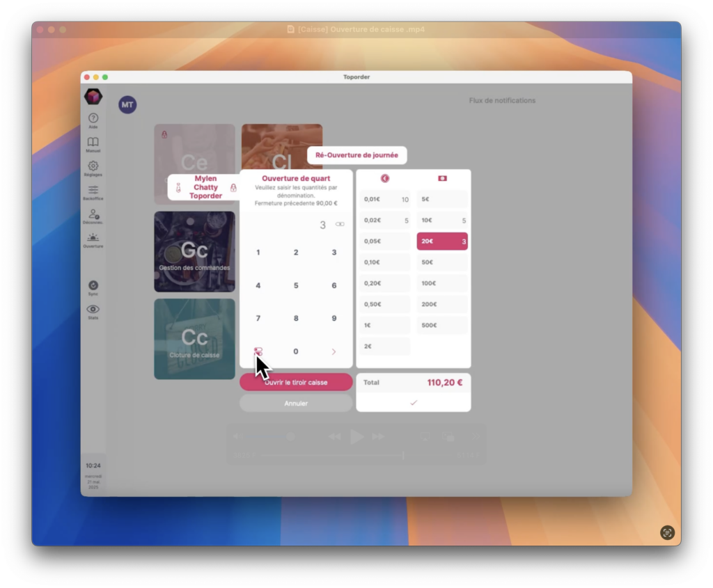The width and height of the screenshot is (713, 588).
Task: Click 'Ouvrir le tiroir caisse' button
Action: 296,382
